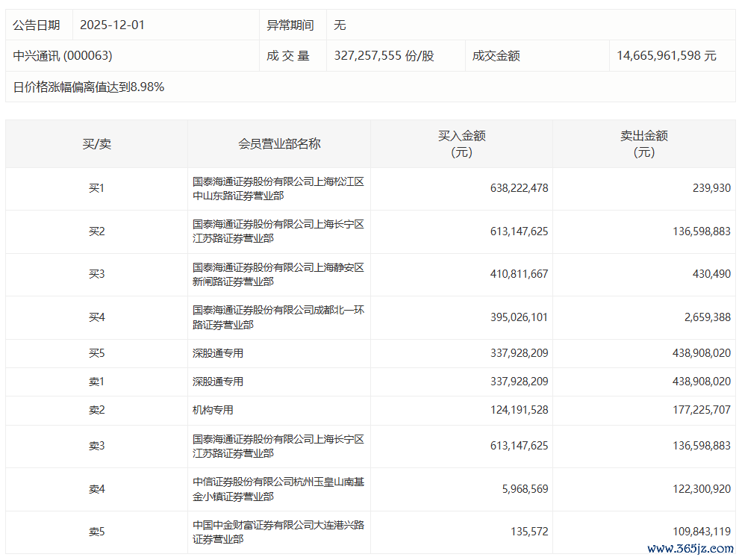This screenshot has height=560, width=739.
Task: Click buy amount 124,191,528
Action: point(519,410)
